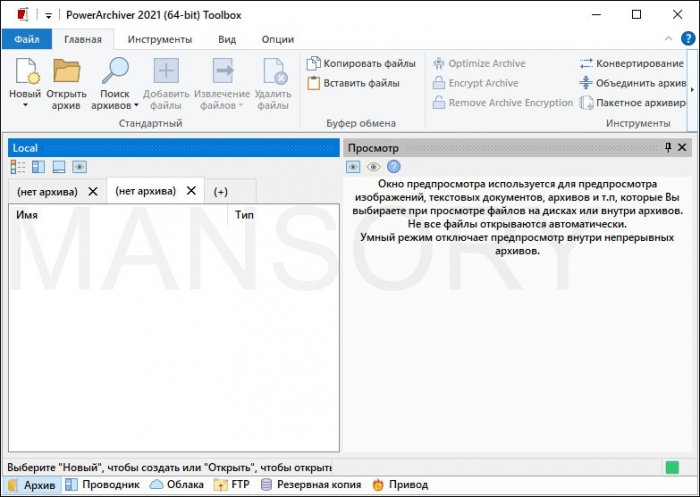Click the Открыть архив folder icon

click(x=66, y=73)
